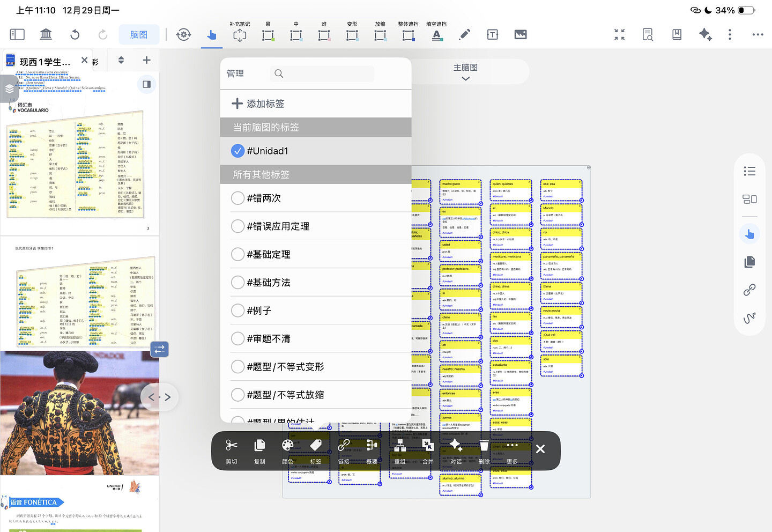Viewport: 772px width, 532px height.
Task: Open the link icon in right sidebar
Action: click(749, 290)
